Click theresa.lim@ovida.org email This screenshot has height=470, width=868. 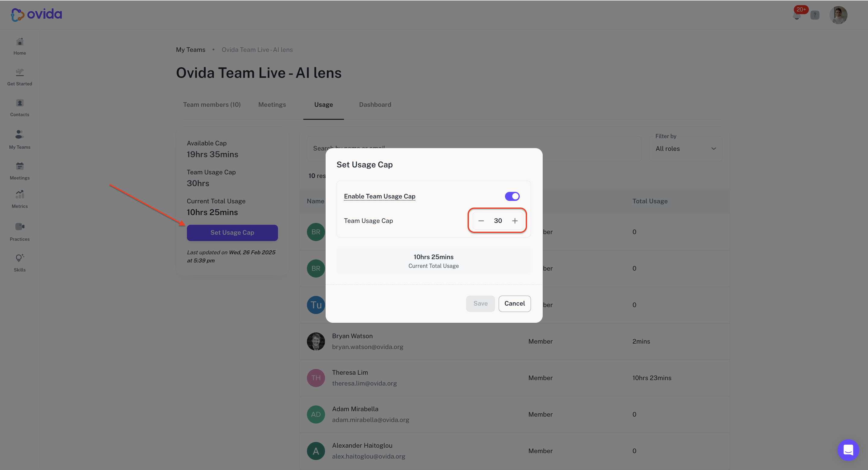tap(364, 383)
